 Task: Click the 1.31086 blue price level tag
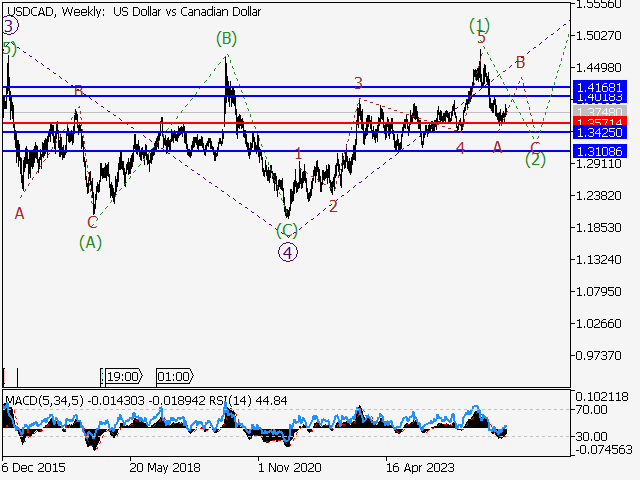[x=605, y=151]
